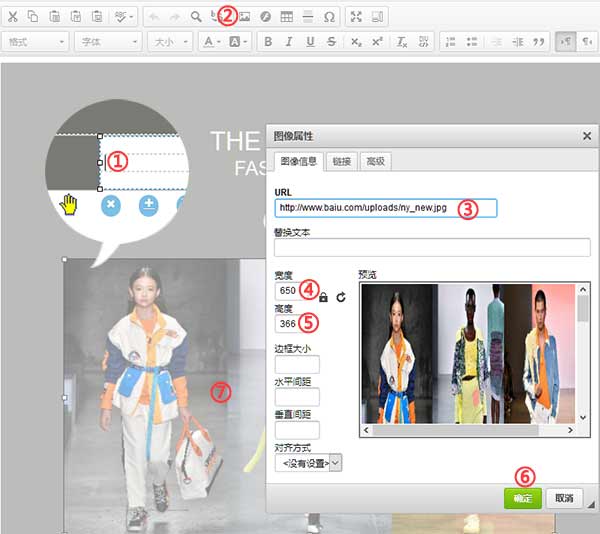This screenshot has width=600, height=534.
Task: Toggle italic formatting
Action: point(289,41)
